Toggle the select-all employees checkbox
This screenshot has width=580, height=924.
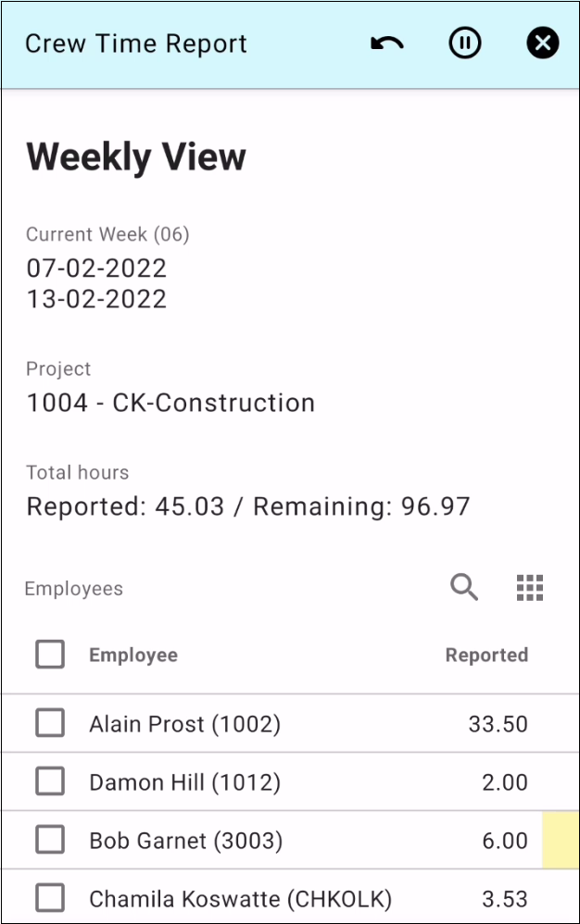50,655
